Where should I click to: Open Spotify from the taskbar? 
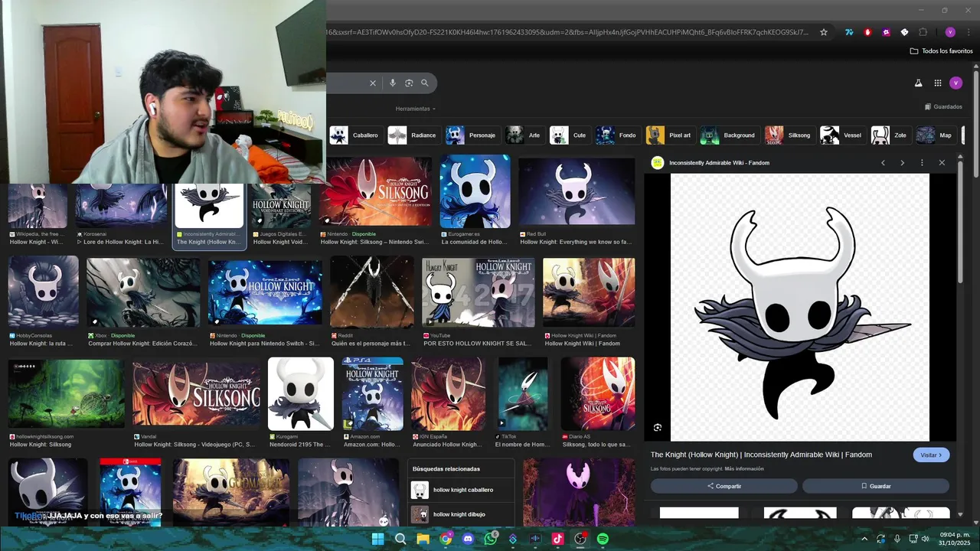[x=603, y=539]
